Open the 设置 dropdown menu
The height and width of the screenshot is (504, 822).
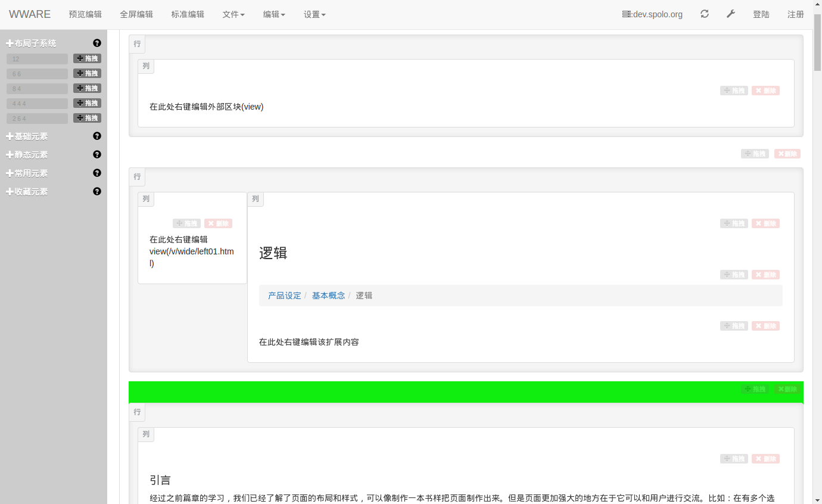pyautogui.click(x=315, y=14)
